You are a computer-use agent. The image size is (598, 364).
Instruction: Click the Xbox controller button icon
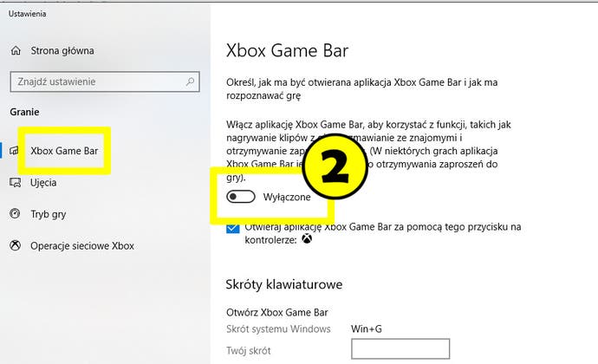[x=307, y=239]
